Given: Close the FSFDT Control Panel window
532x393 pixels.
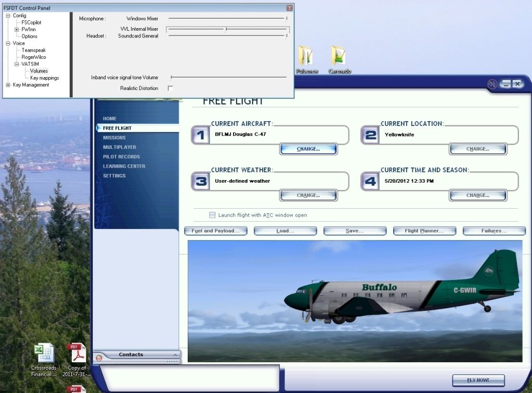Looking at the screenshot, I should tap(290, 8).
